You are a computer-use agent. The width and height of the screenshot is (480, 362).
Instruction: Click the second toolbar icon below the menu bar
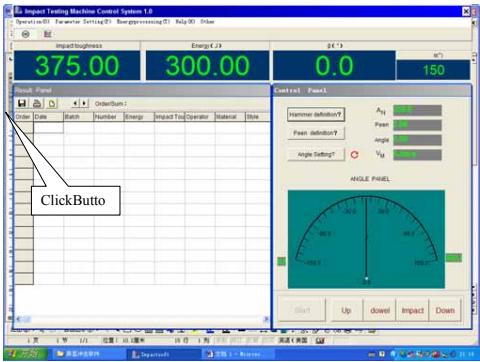48,34
